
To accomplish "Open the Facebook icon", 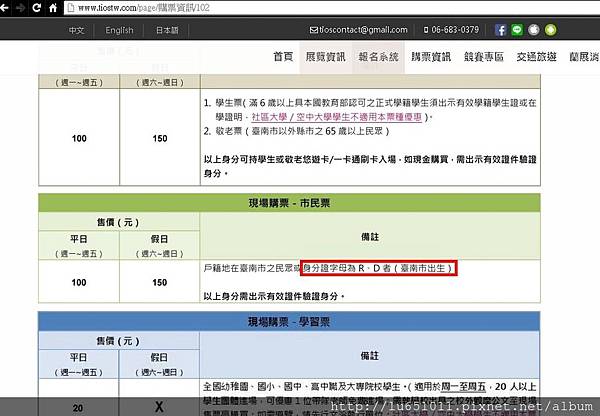I will pos(501,30).
